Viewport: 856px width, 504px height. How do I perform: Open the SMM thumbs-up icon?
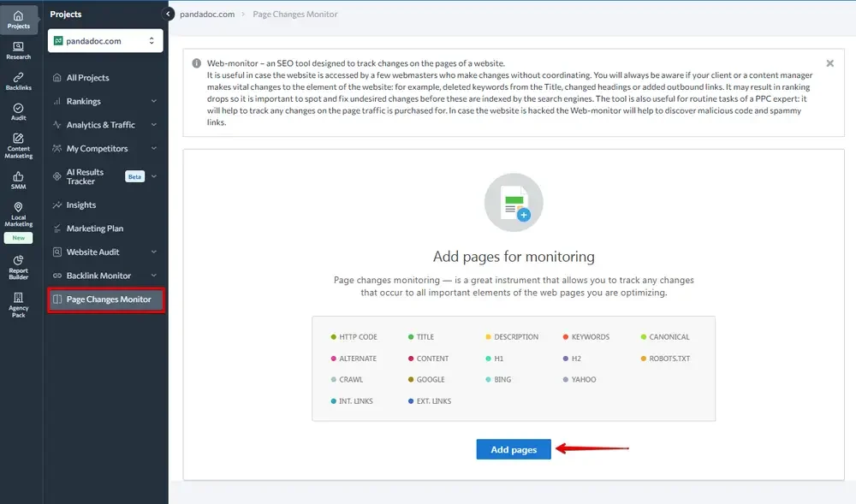pyautogui.click(x=19, y=176)
